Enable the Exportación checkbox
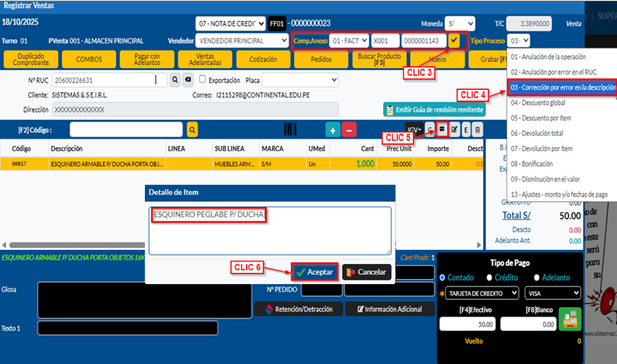Viewport: 617px width, 364px height. pos(203,80)
